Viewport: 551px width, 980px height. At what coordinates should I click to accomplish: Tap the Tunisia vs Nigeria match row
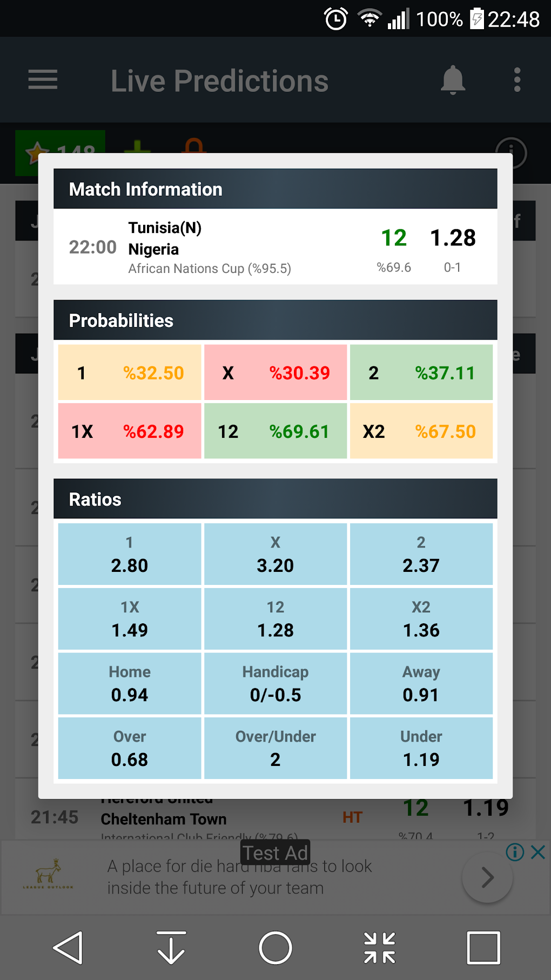tap(275, 247)
